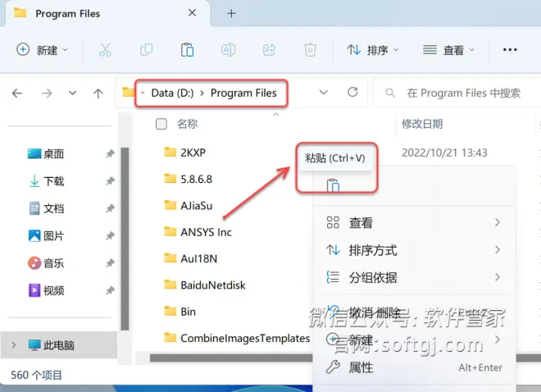The width and height of the screenshot is (541, 392).
Task: Expand address bar history dropdown
Action: (x=323, y=92)
